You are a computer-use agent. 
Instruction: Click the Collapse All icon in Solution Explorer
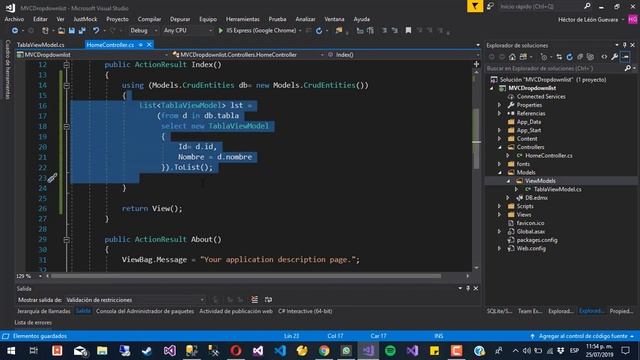(580, 57)
